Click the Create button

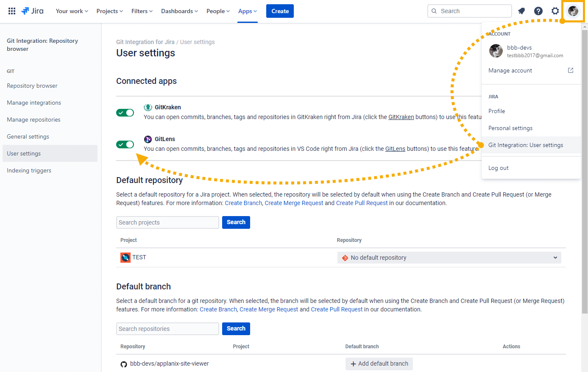(x=280, y=11)
